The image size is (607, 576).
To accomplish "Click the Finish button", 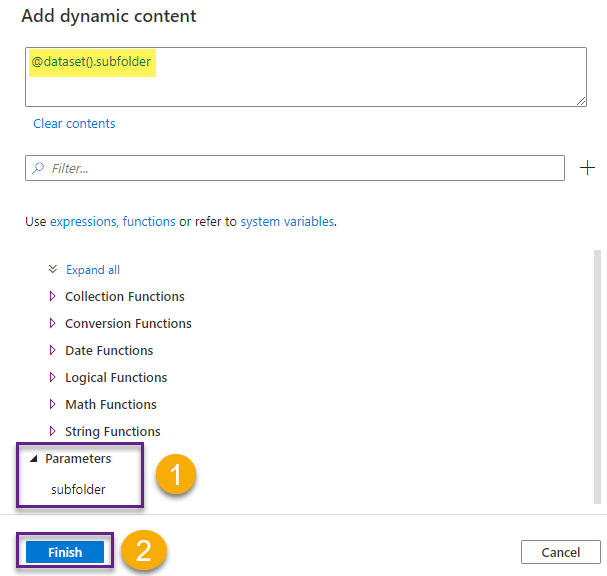I will 65,552.
